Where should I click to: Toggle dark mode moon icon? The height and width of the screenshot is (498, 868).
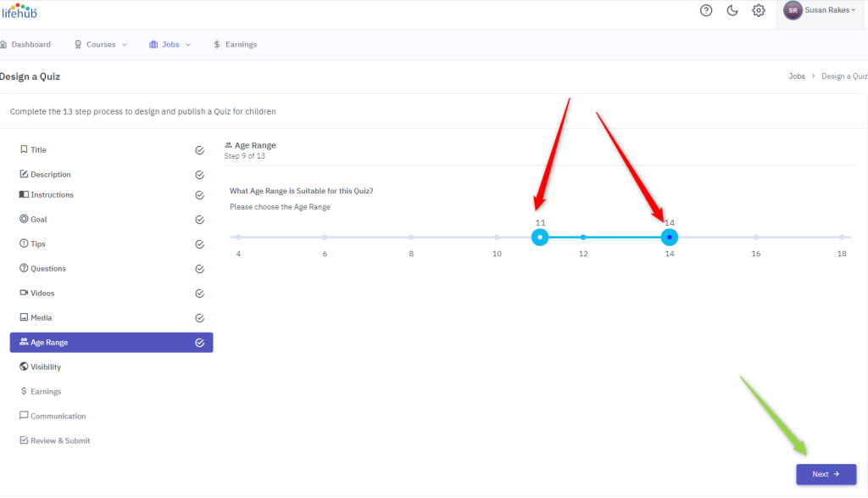[x=732, y=10]
